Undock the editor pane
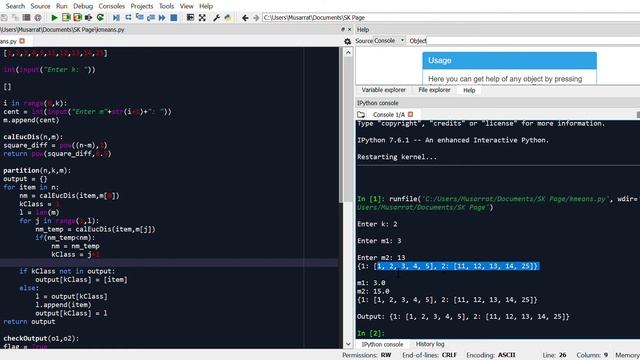This screenshot has width=640, height=360. (x=343, y=29)
